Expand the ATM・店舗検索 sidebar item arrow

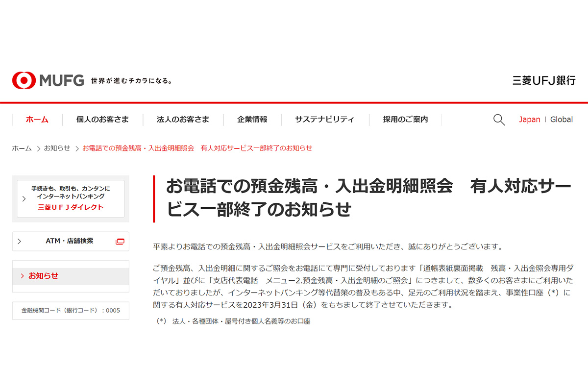tap(19, 241)
